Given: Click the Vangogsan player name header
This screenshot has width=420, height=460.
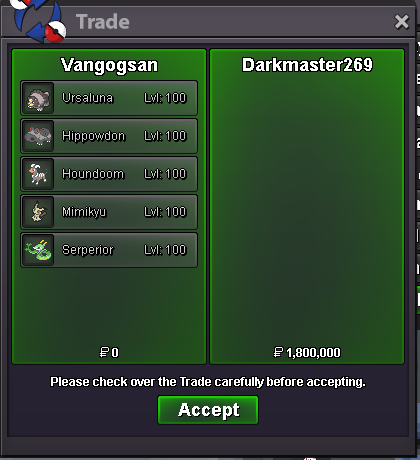Looking at the screenshot, I should [109, 65].
